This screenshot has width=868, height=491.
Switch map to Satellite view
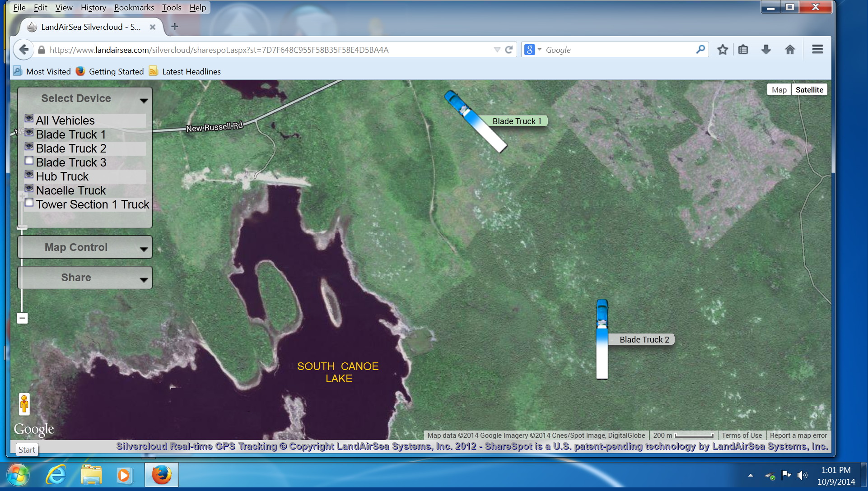point(809,90)
